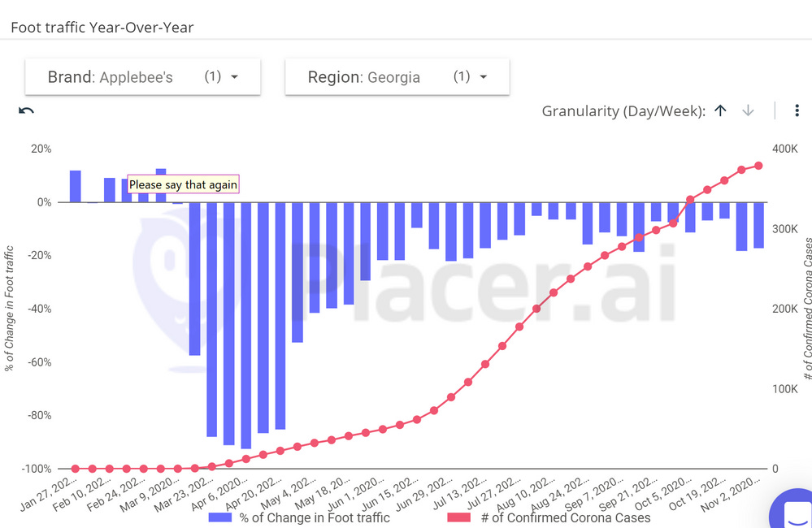Viewport: 812px width, 528px height.
Task: Toggle % of Change in Foot traffic legend
Action: pyautogui.click(x=299, y=517)
